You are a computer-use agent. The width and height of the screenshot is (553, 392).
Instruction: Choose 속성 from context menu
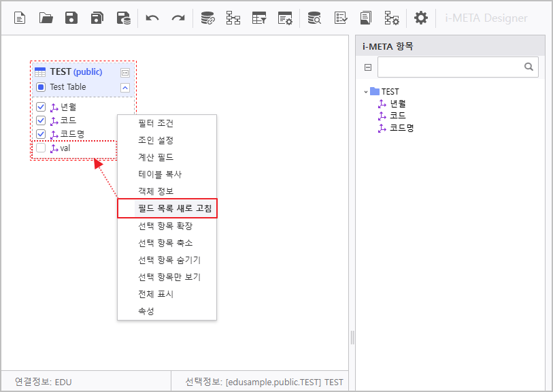click(x=167, y=311)
